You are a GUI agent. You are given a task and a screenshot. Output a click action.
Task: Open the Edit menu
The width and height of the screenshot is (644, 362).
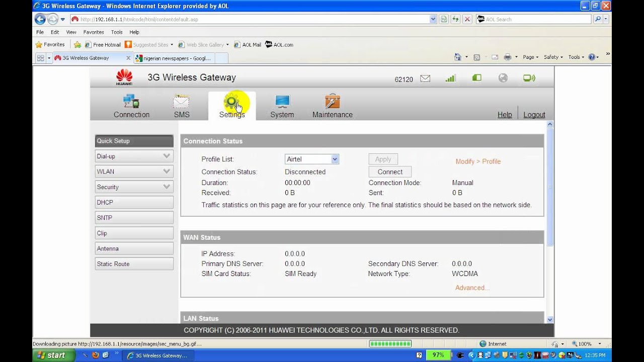click(x=55, y=32)
